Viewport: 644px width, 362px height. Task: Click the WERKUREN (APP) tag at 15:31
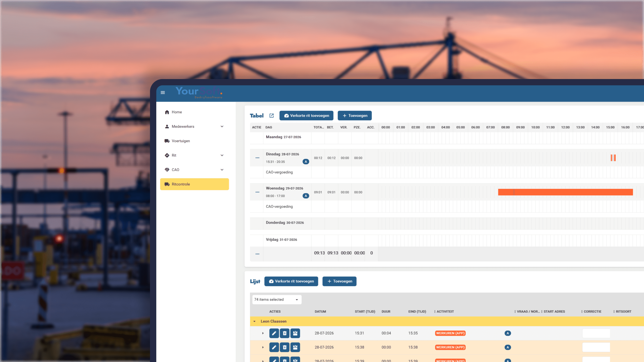click(450, 333)
